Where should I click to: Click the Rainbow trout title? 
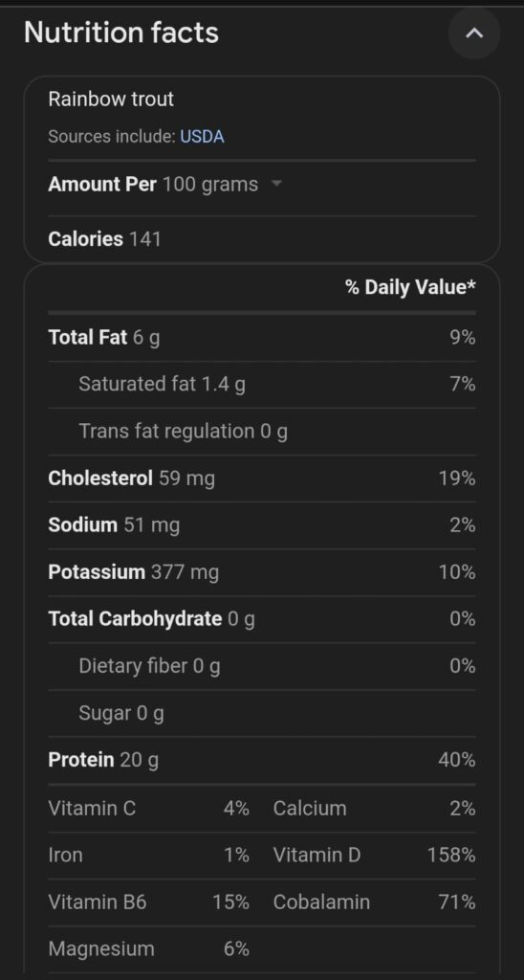pos(111,99)
